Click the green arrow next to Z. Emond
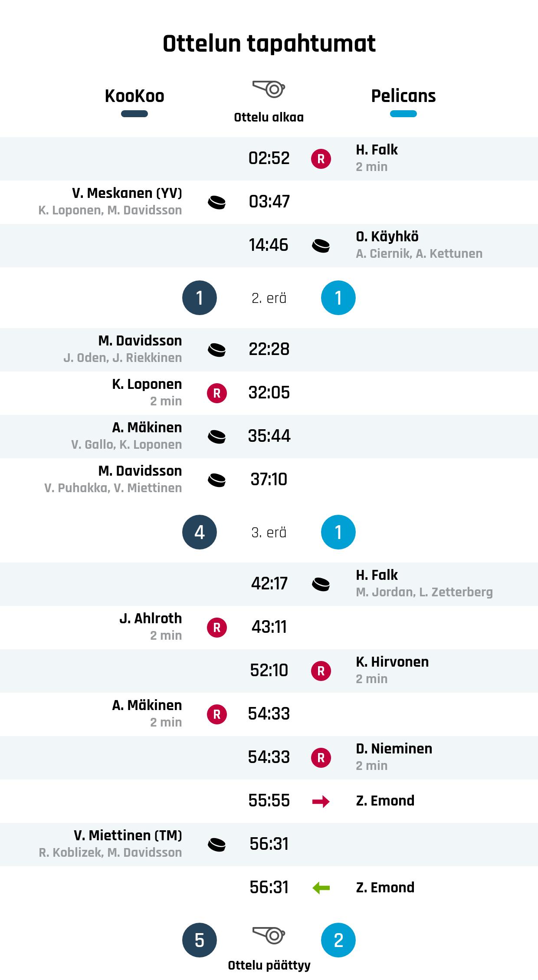 (321, 888)
